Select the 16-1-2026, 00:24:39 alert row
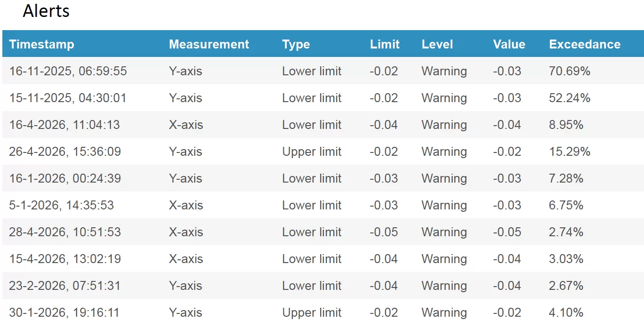 (322, 178)
